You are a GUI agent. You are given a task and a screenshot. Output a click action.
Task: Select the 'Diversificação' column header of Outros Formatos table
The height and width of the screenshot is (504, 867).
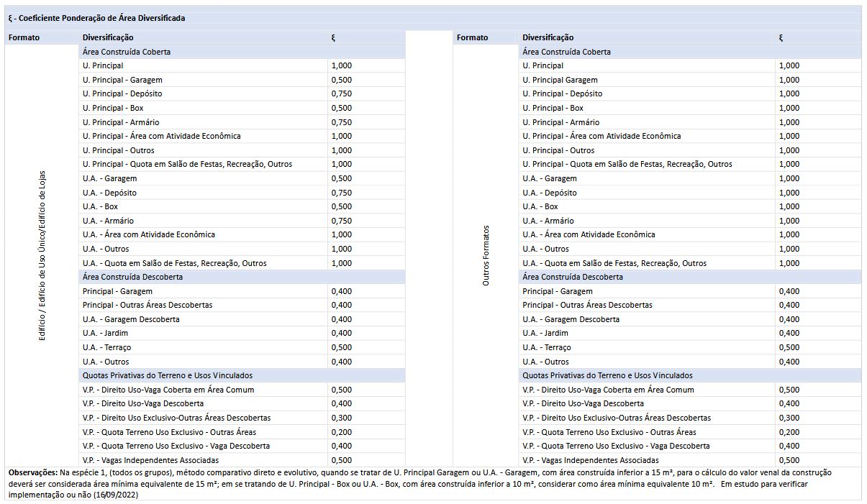pos(548,37)
